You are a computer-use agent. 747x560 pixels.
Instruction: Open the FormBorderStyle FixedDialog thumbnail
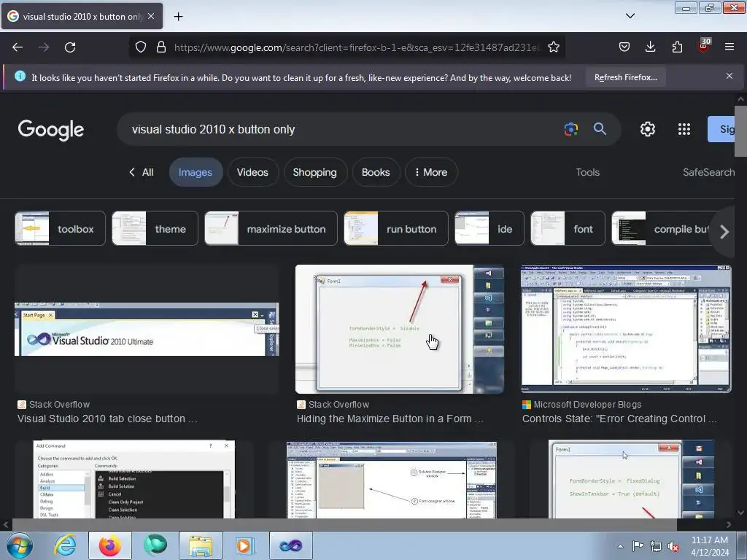pos(631,479)
